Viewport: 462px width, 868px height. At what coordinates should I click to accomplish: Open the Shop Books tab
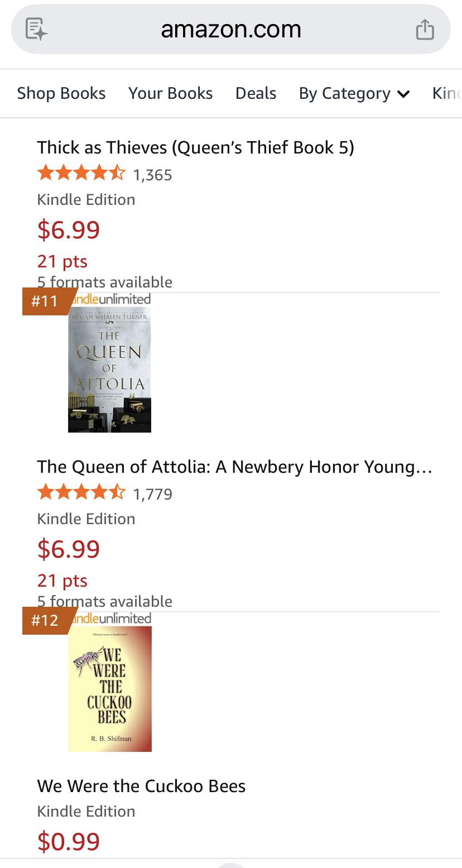pyautogui.click(x=61, y=93)
